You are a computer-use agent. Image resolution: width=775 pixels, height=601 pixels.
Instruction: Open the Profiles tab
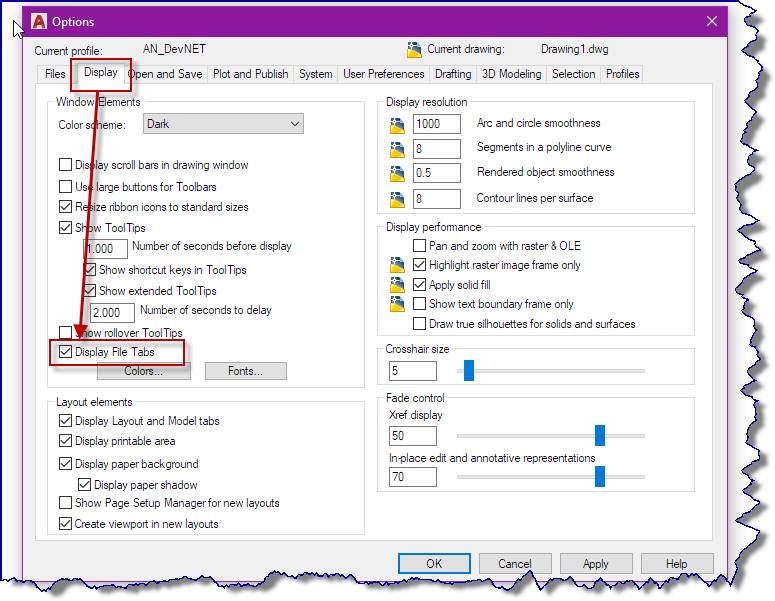click(x=622, y=74)
